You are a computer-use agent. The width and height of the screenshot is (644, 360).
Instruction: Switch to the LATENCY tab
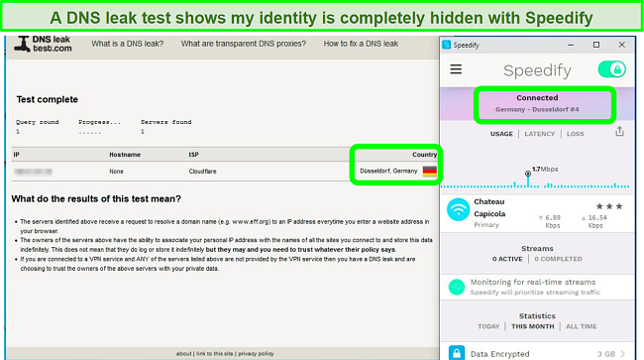540,134
